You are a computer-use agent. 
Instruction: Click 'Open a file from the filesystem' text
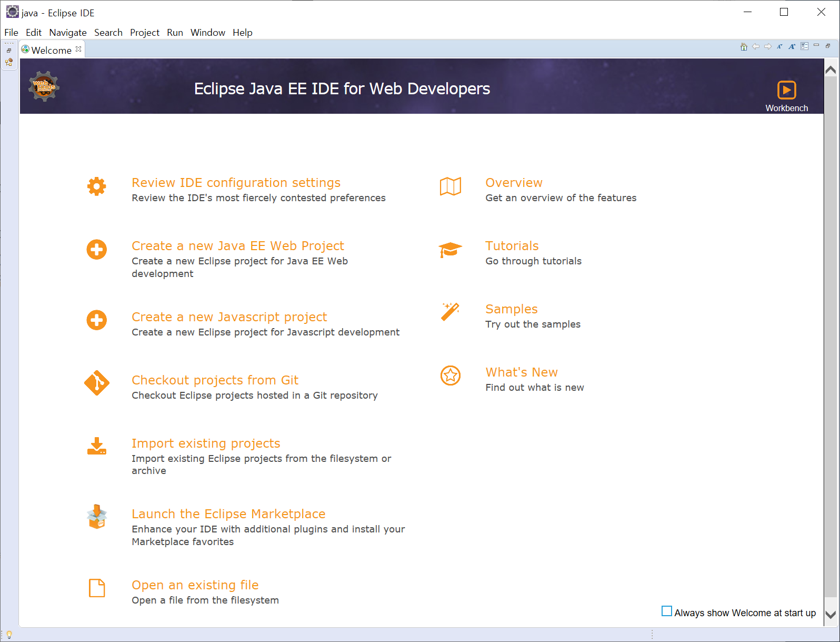click(205, 600)
